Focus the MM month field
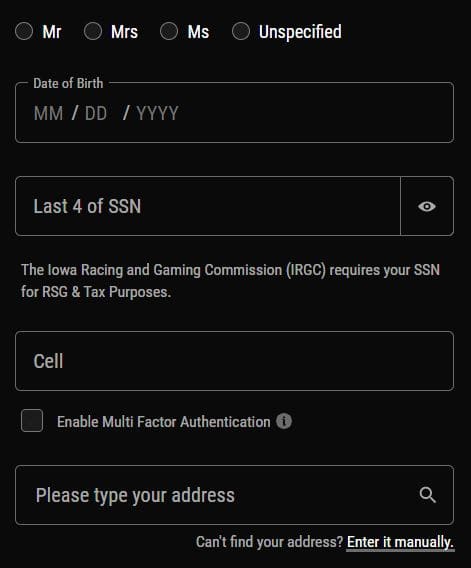 pyautogui.click(x=49, y=113)
